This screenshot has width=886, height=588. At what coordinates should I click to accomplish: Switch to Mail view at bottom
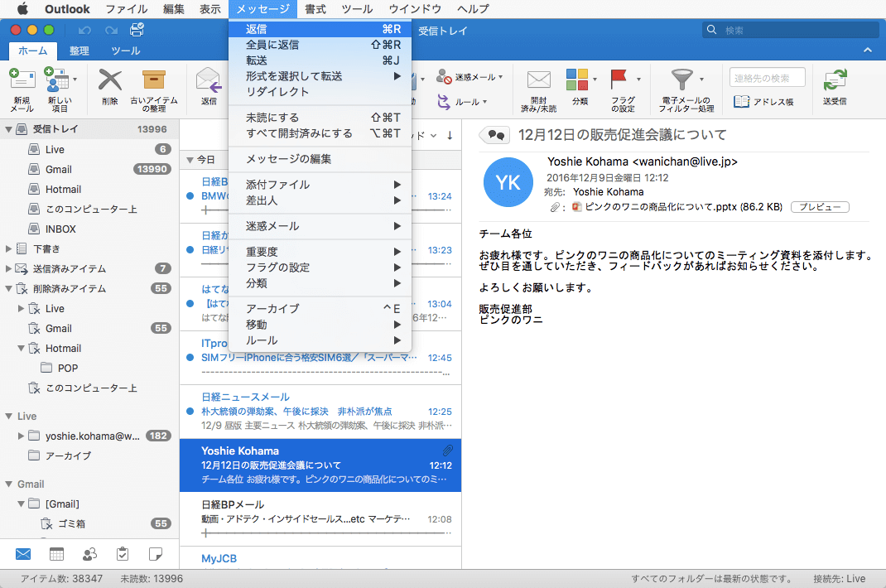23,554
